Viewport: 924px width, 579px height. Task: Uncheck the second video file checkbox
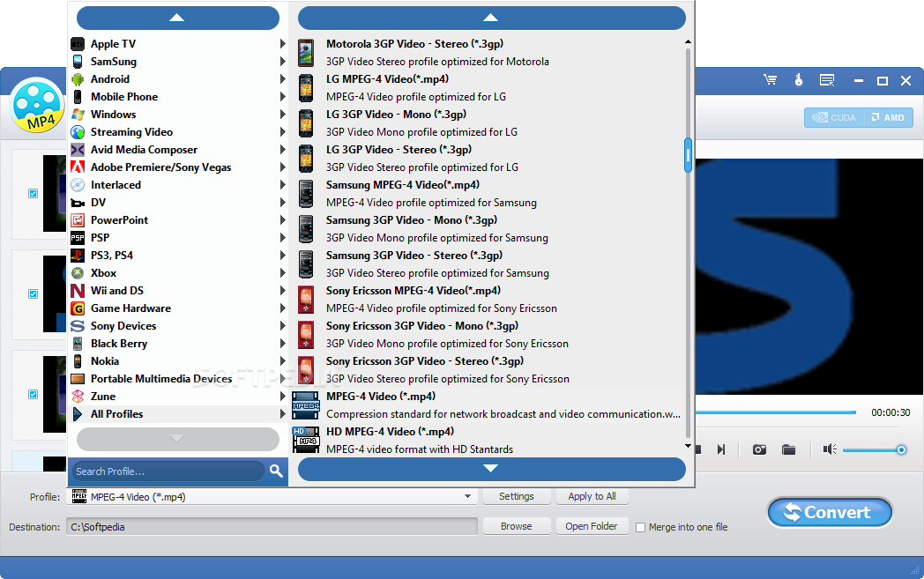point(33,294)
